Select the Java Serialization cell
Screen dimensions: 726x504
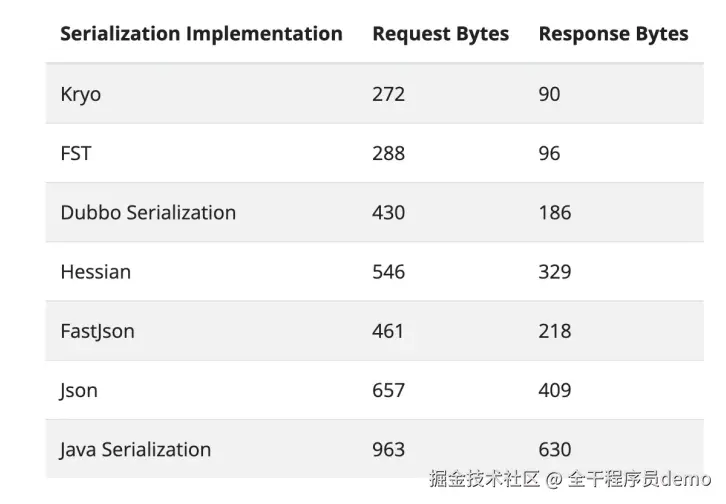135,450
